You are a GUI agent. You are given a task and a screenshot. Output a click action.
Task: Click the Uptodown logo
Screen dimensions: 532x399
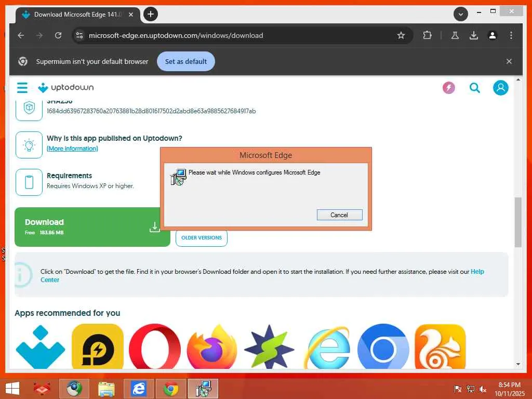[66, 87]
